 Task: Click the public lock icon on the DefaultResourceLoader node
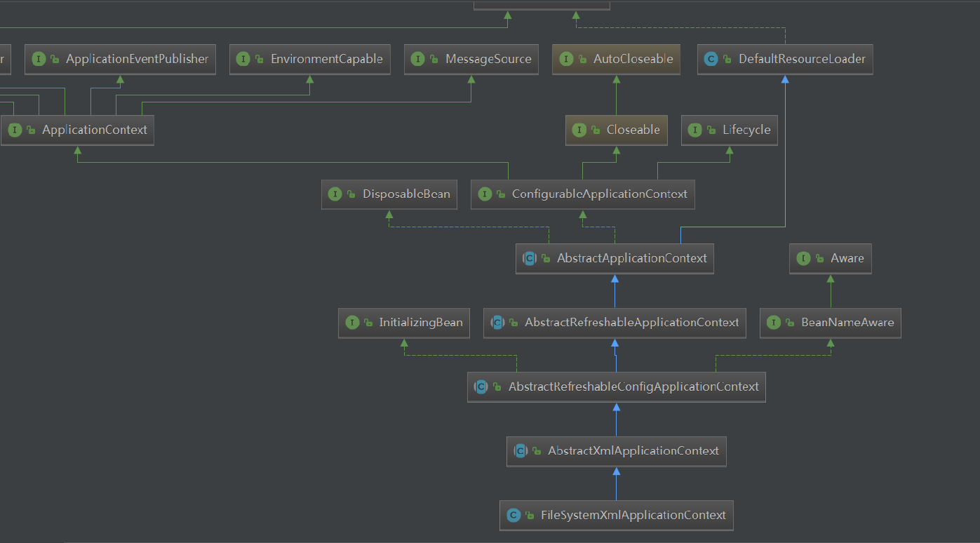[x=728, y=60]
